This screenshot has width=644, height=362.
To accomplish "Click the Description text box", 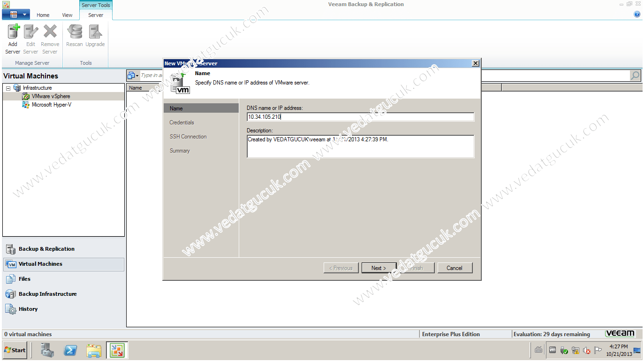I will 360,146.
